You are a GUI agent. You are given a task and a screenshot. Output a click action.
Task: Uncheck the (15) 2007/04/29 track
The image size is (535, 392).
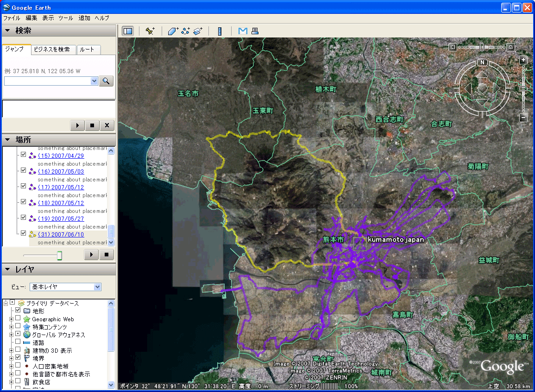point(23,155)
